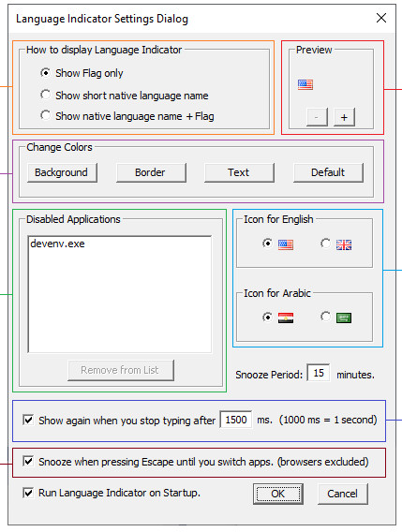Image resolution: width=402 pixels, height=532 pixels.
Task: Toggle Run Language Indicator on Startup
Action: 28,493
